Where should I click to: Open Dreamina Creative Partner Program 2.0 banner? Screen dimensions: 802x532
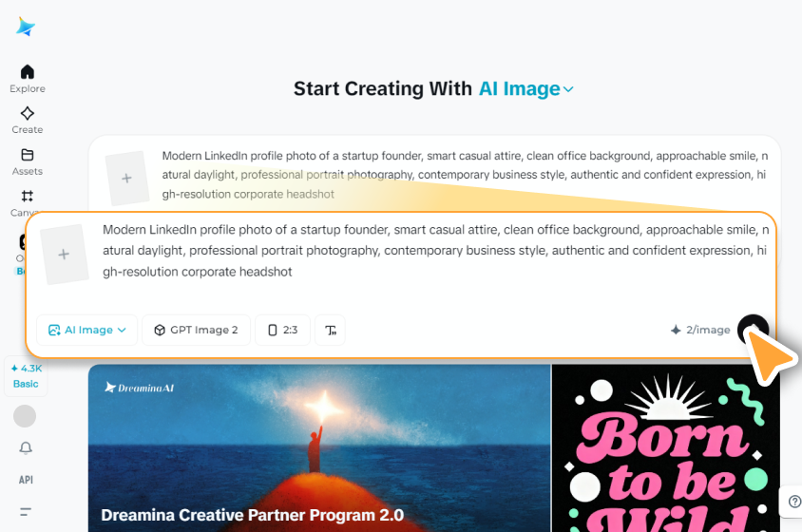click(x=319, y=448)
